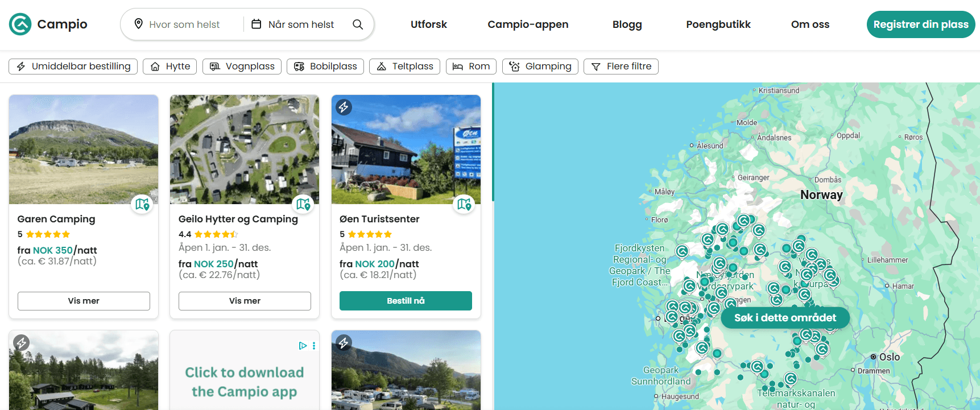Click Vis mer for Garen Camping

84,301
